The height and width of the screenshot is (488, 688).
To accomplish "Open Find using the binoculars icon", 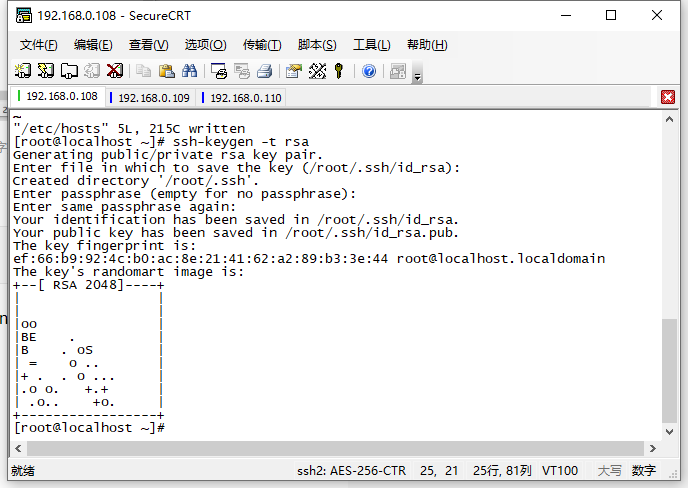I will click(190, 71).
